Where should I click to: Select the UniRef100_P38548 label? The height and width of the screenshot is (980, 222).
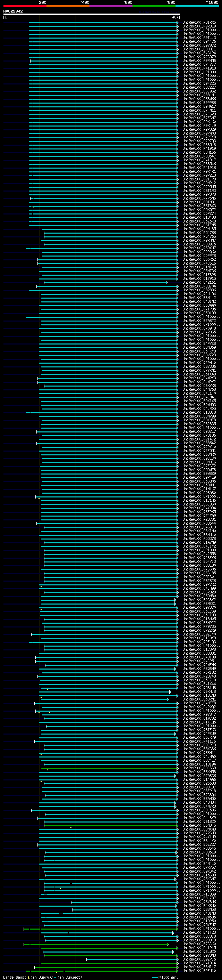199,145
